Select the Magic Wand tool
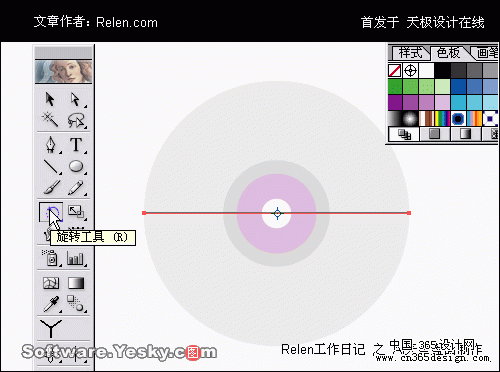Viewport: 500px width, 372px height. click(50, 120)
